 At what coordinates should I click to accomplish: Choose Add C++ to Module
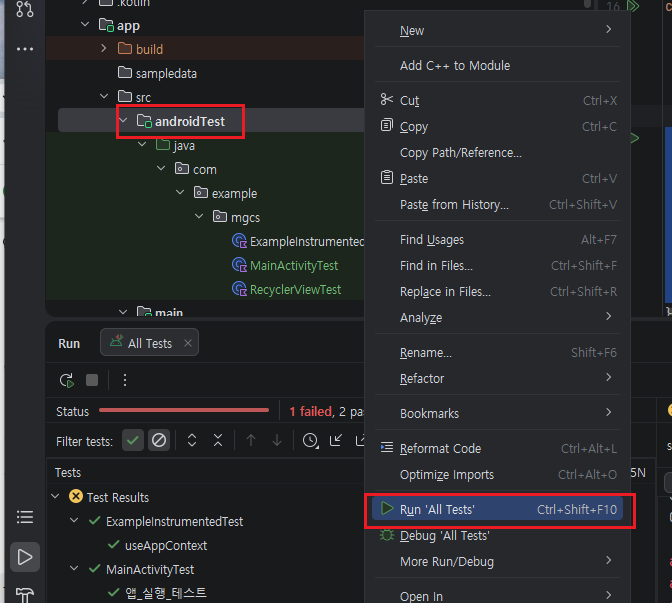497,66
